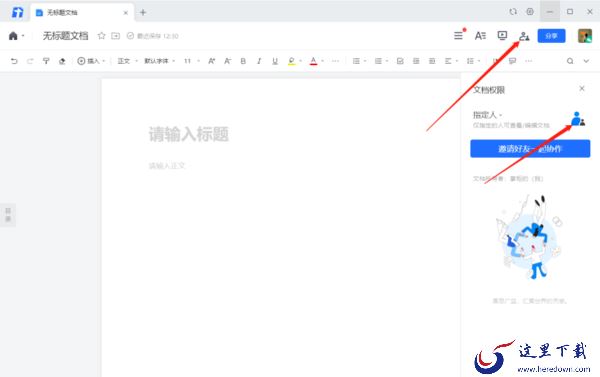Open the line spacing dropdown

(474, 61)
